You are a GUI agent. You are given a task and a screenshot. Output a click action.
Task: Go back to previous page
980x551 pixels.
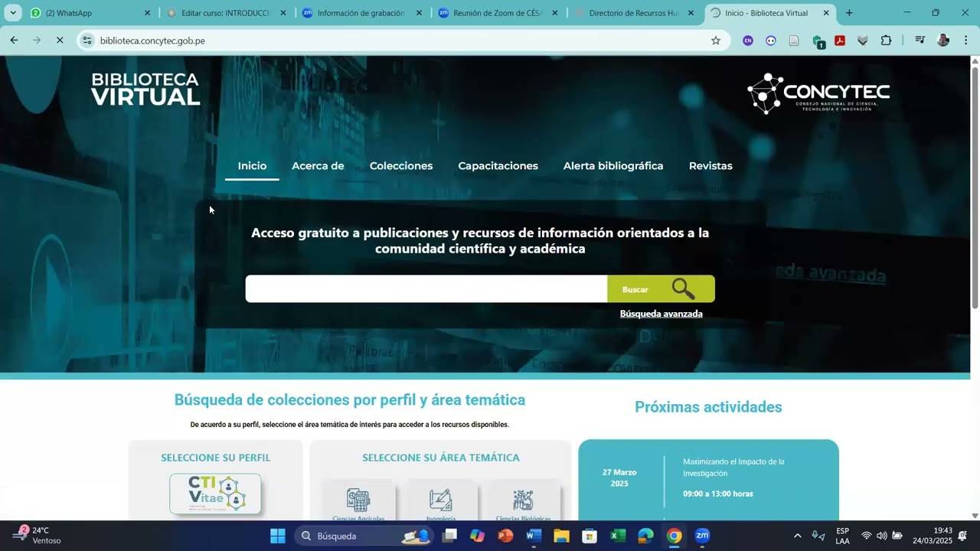[14, 41]
